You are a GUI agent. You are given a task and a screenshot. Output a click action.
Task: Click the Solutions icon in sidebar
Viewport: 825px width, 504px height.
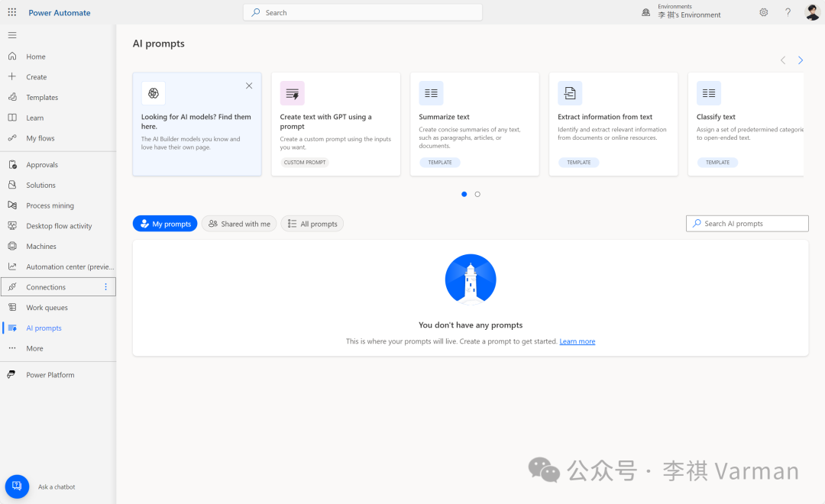(x=12, y=185)
